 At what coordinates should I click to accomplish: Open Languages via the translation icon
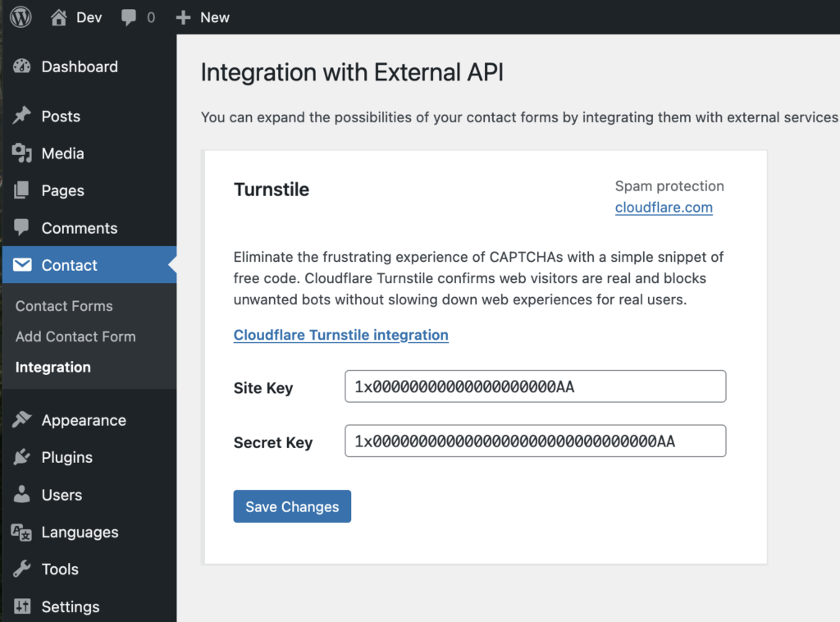[x=22, y=532]
